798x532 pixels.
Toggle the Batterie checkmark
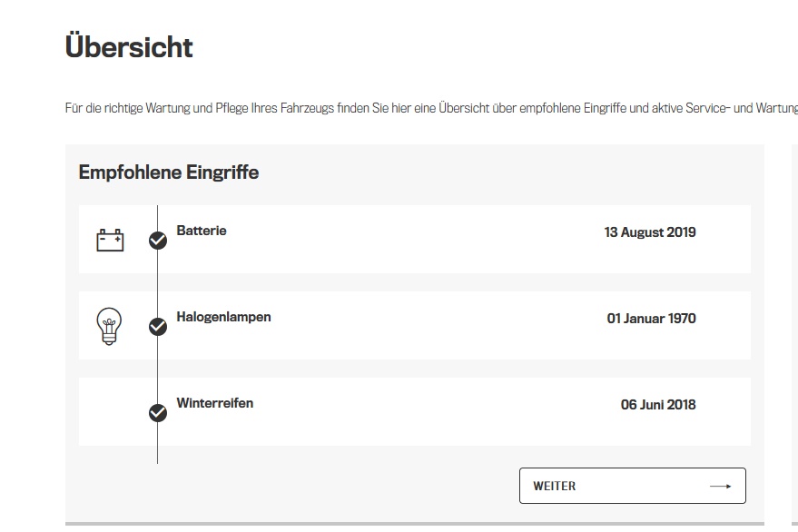pyautogui.click(x=158, y=241)
